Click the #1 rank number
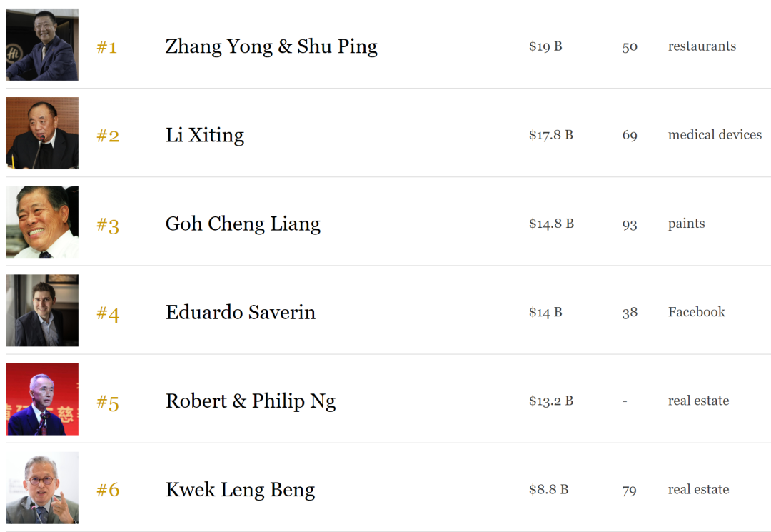 (107, 47)
